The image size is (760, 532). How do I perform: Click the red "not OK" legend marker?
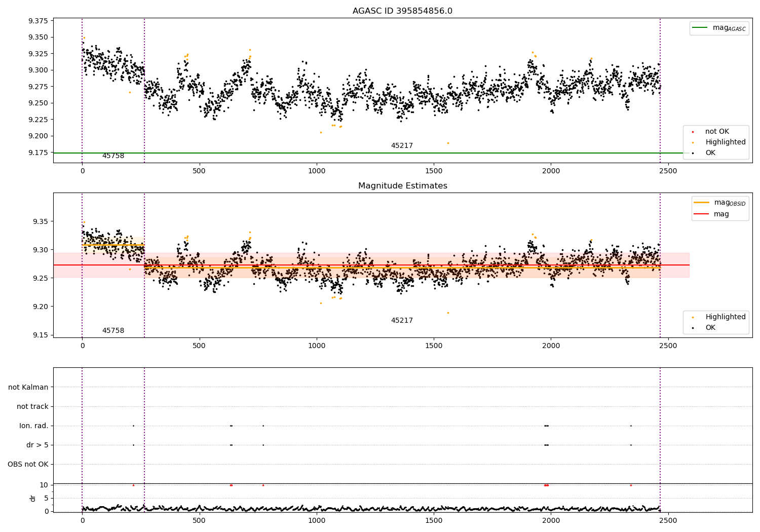693,132
